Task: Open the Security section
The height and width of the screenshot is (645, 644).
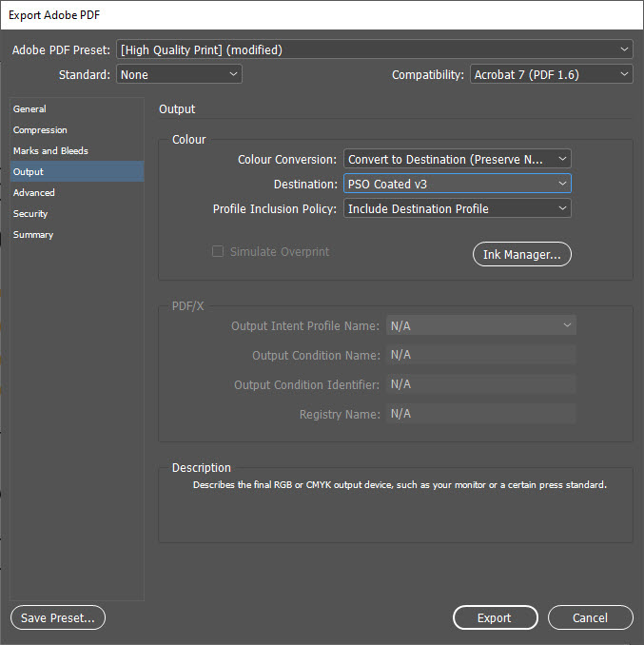Action: (x=77, y=213)
